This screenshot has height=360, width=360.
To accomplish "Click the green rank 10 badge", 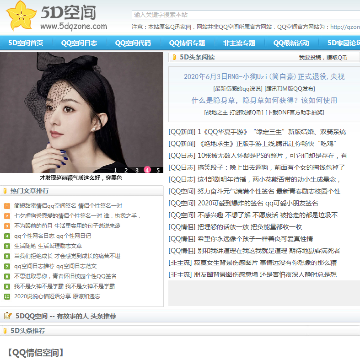I will pos(7,297).
